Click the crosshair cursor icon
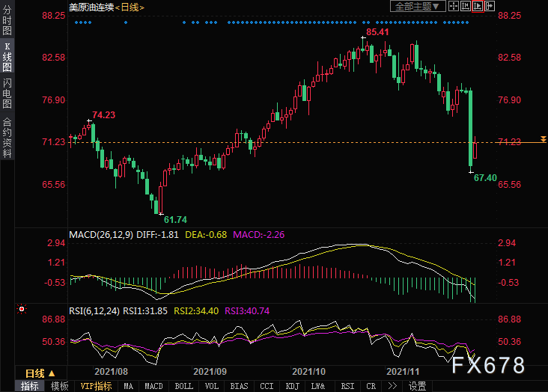This screenshot has height=392, width=548. [x=453, y=6]
